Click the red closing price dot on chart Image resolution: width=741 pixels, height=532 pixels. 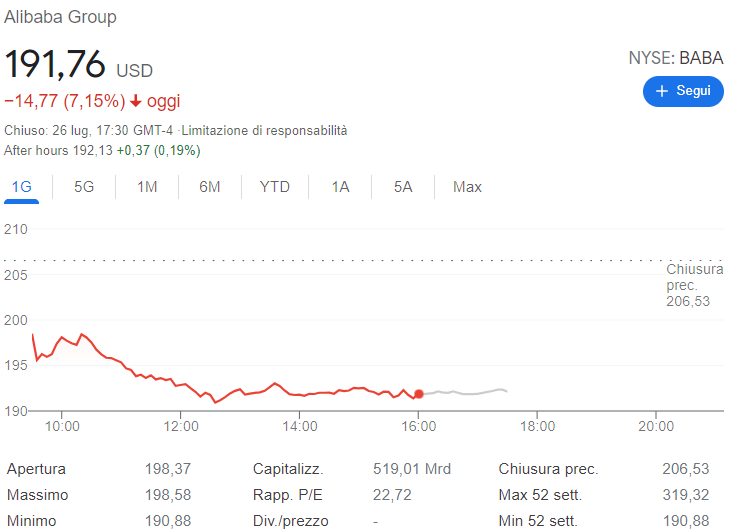coord(418,394)
